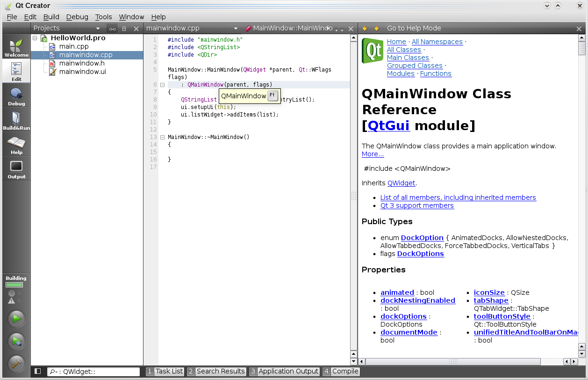Viewport: 588px width, 380px height.
Task: Split the Projects side panel
Action: 124,29
